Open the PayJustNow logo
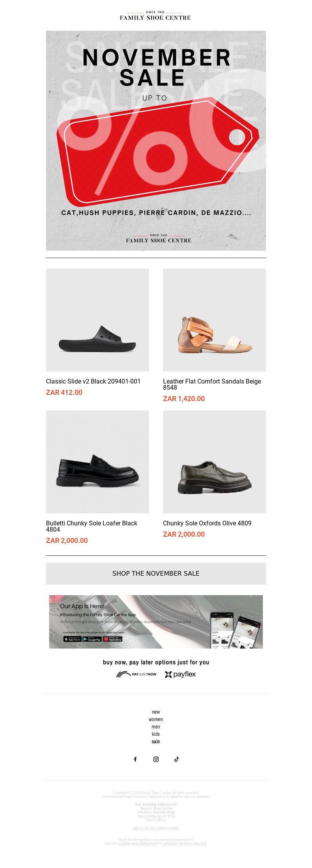The width and height of the screenshot is (312, 868). click(136, 674)
